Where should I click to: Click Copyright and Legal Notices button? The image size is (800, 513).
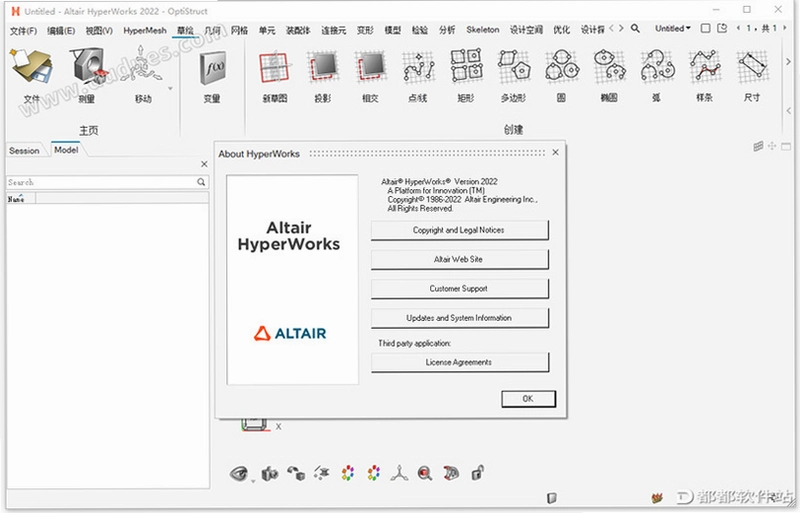pos(459,230)
